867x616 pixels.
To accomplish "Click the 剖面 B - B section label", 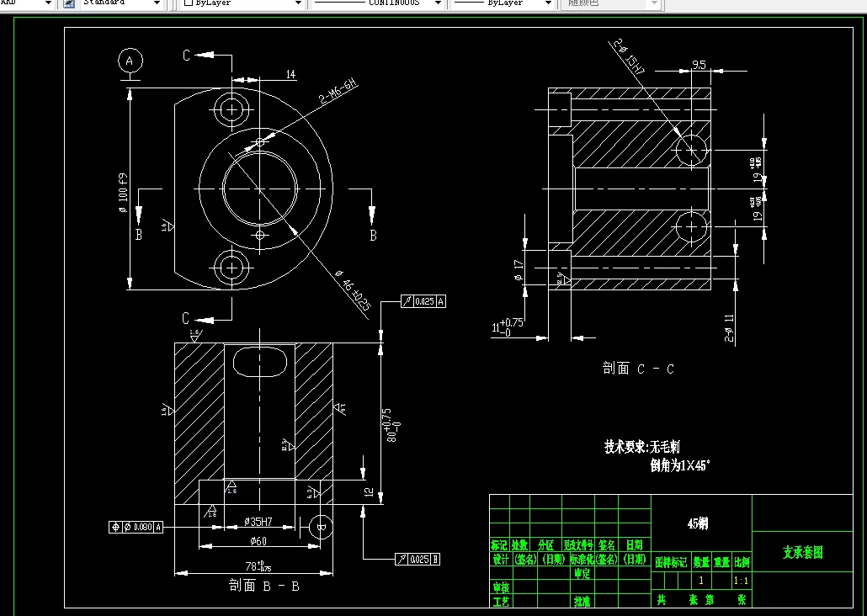I will point(264,586).
